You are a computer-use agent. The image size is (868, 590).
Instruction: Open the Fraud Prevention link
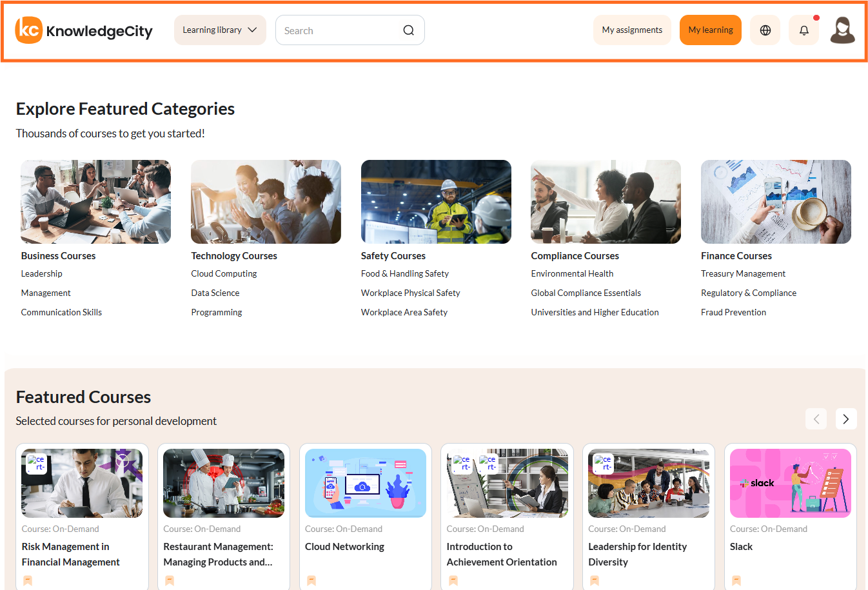[734, 312]
